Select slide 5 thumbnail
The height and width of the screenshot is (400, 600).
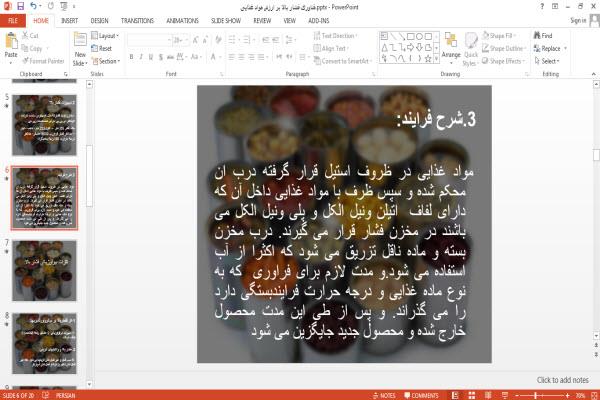[x=44, y=125]
